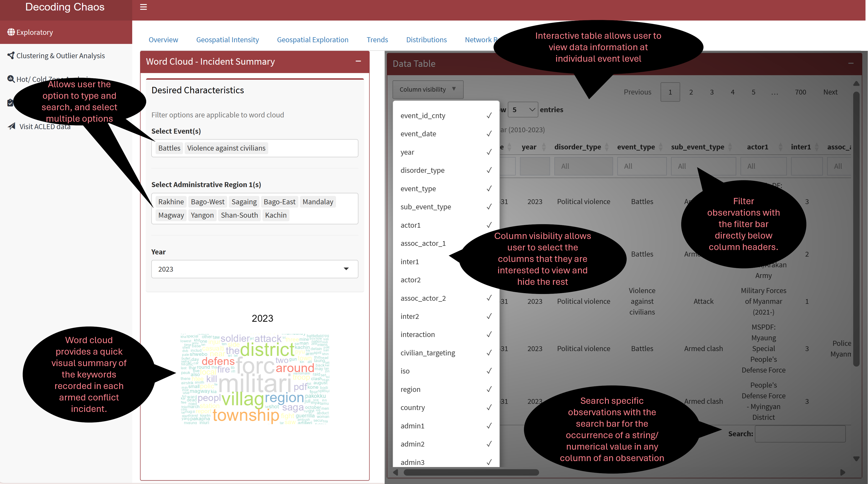This screenshot has width=868, height=484.
Task: Click the Hot/Cold Zone magnifier icon
Action: (x=11, y=79)
